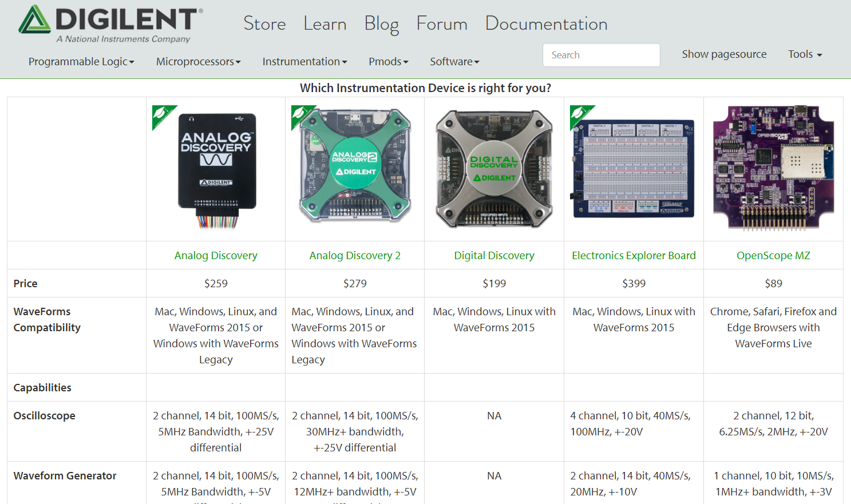Click the Analog Discovery 2 product image
Image resolution: width=851 pixels, height=504 pixels.
tap(355, 167)
